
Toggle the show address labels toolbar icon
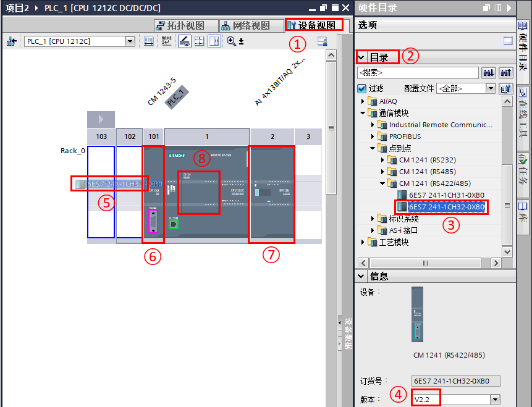(x=149, y=41)
